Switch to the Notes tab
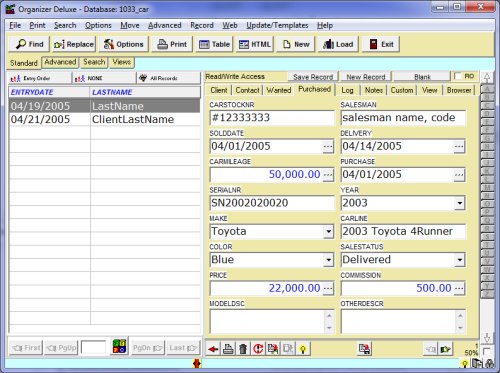This screenshot has height=373, width=500. 373,90
